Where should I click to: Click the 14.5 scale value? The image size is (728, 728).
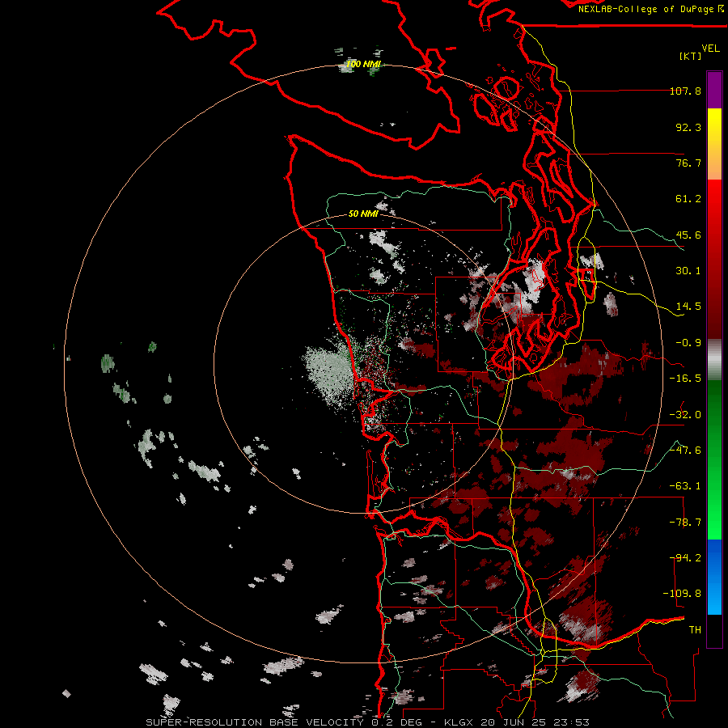[x=688, y=307]
